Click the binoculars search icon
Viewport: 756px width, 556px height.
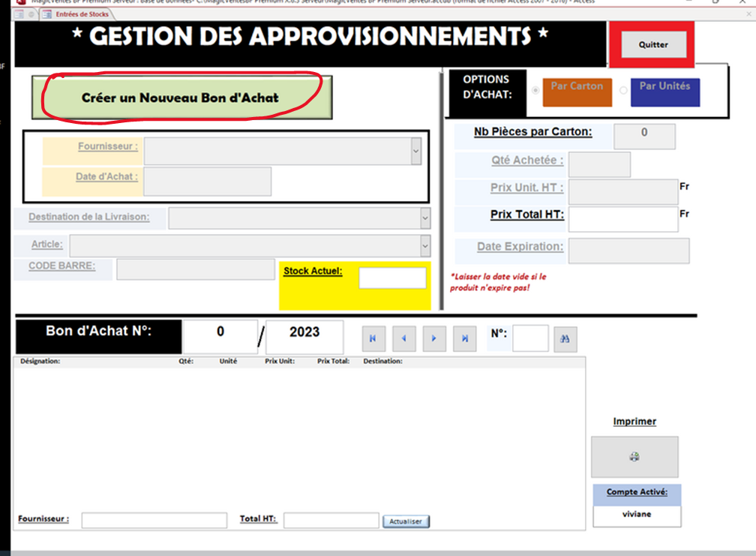565,339
